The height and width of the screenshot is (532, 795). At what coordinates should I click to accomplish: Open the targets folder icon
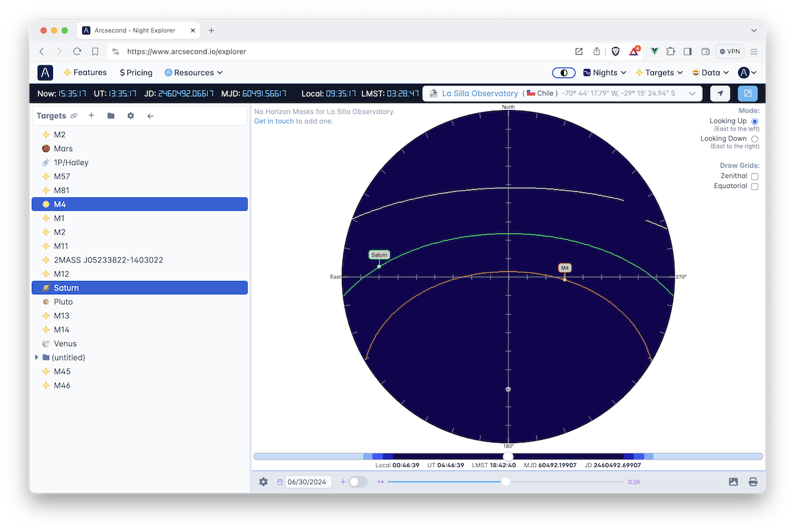(111, 116)
